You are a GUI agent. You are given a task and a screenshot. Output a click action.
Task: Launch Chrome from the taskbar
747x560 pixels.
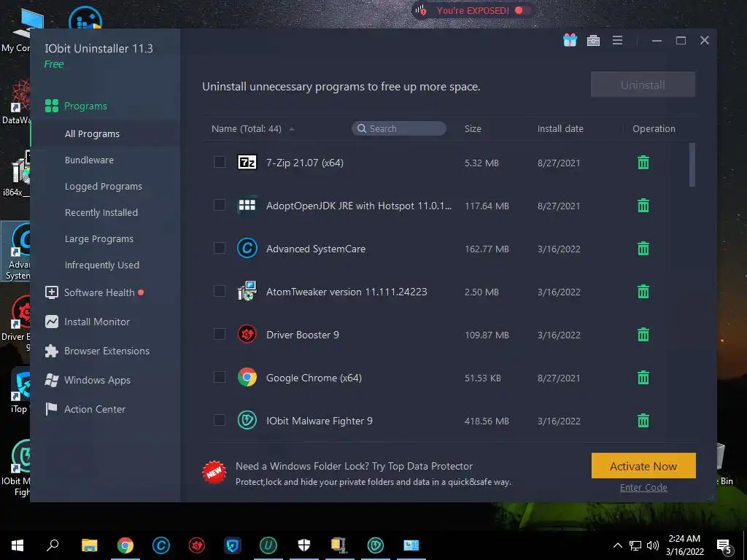pyautogui.click(x=125, y=545)
